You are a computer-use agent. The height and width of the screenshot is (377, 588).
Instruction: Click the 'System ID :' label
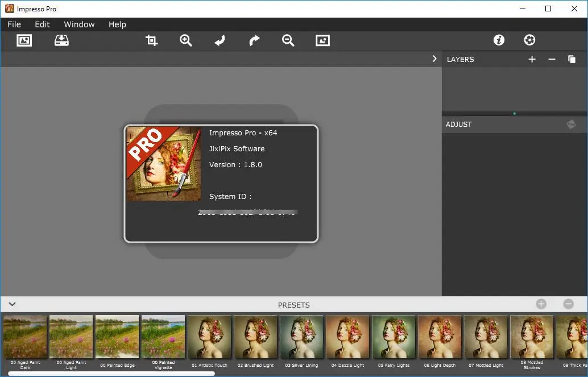coord(230,197)
